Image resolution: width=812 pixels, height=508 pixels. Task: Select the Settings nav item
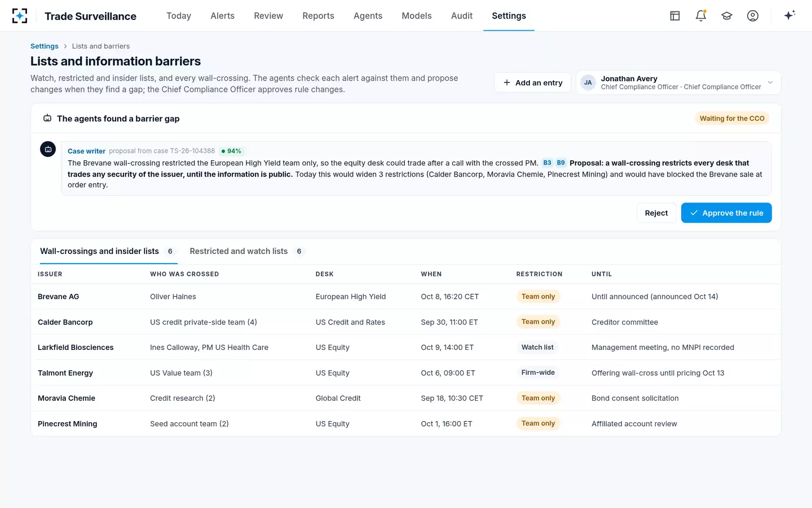pos(509,16)
